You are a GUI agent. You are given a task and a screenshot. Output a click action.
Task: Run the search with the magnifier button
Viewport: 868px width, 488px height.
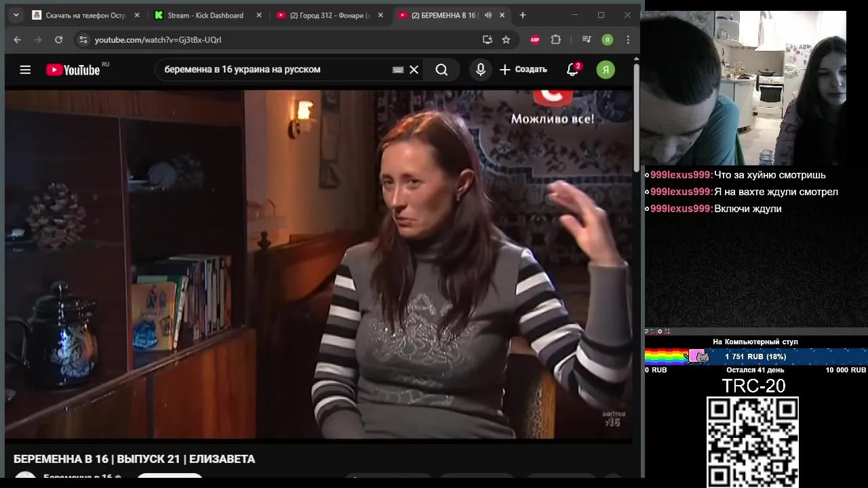pos(441,69)
